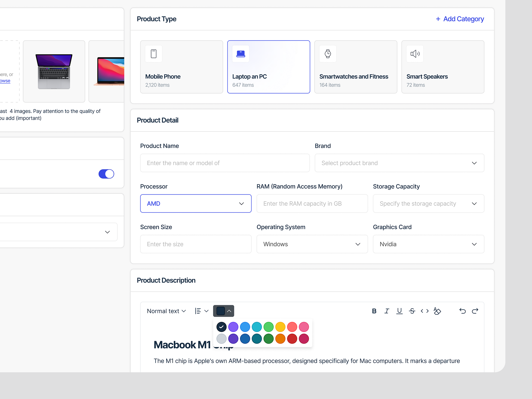
Task: Open the Storage Capacity dropdown
Action: click(x=429, y=203)
